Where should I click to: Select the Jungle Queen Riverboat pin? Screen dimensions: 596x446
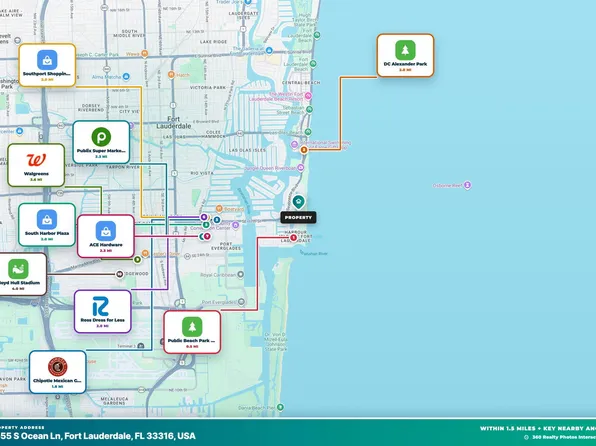301,167
